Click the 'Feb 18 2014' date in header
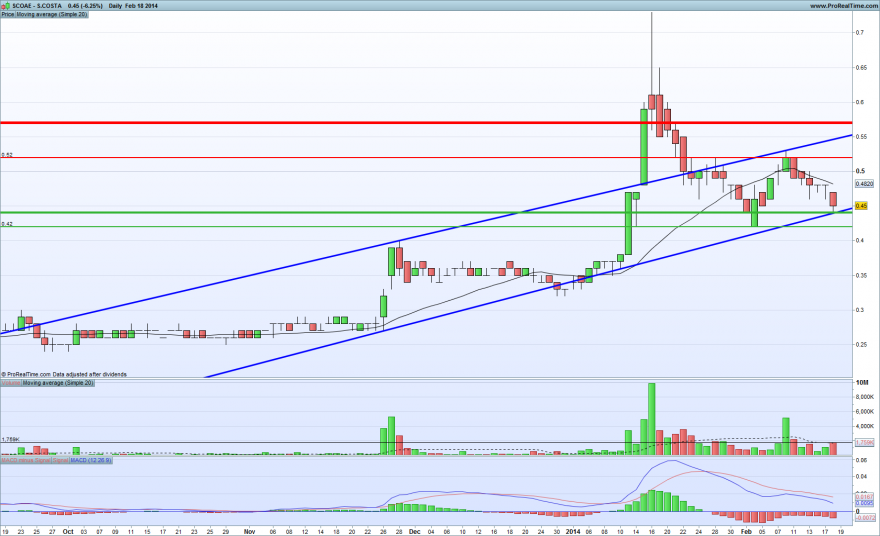This screenshot has width=880, height=536. [141, 6]
